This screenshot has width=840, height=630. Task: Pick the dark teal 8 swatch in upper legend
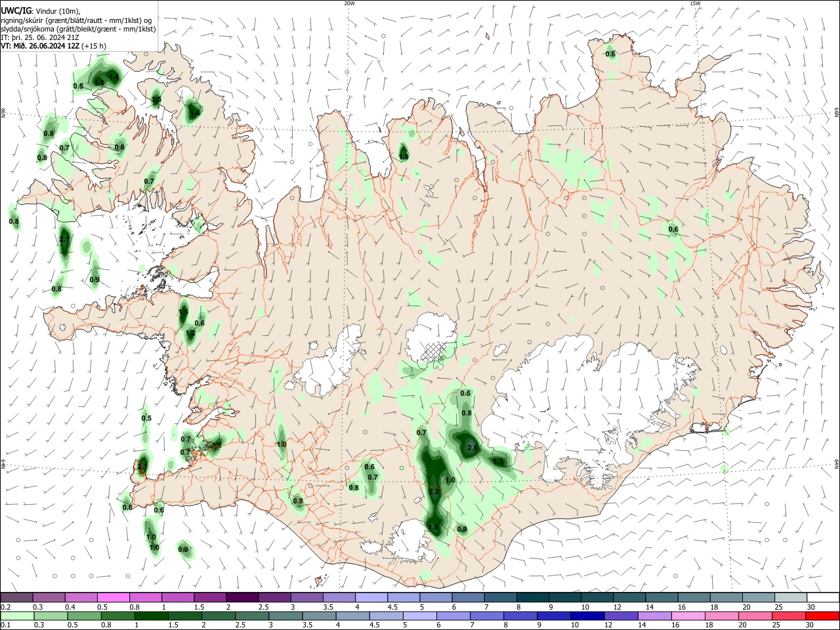533,597
